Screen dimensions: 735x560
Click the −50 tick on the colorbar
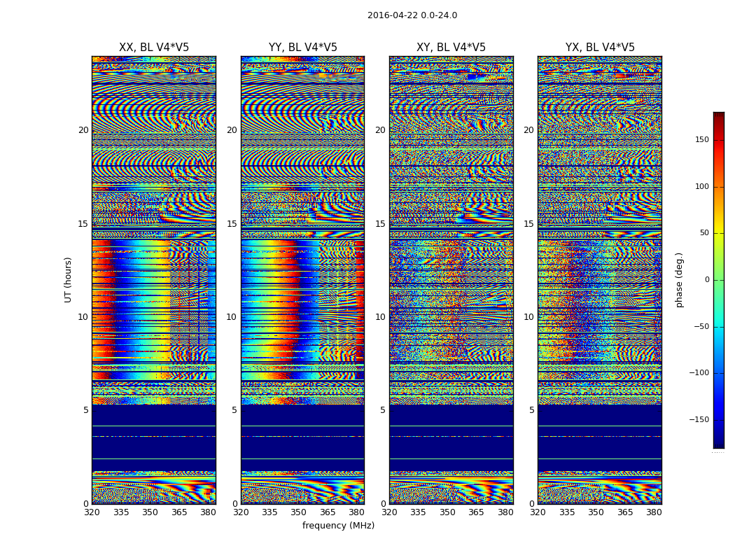tap(701, 326)
